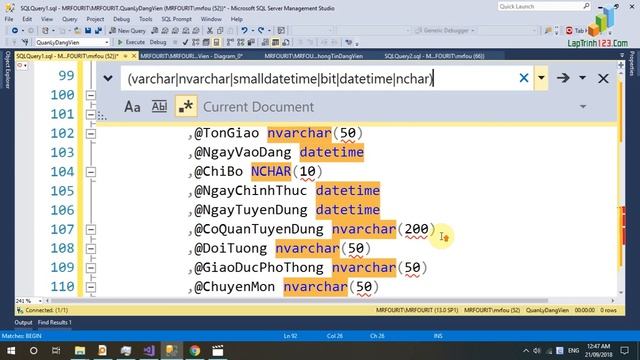
Task: Open the SQL Prompt menu
Action: click(176, 19)
